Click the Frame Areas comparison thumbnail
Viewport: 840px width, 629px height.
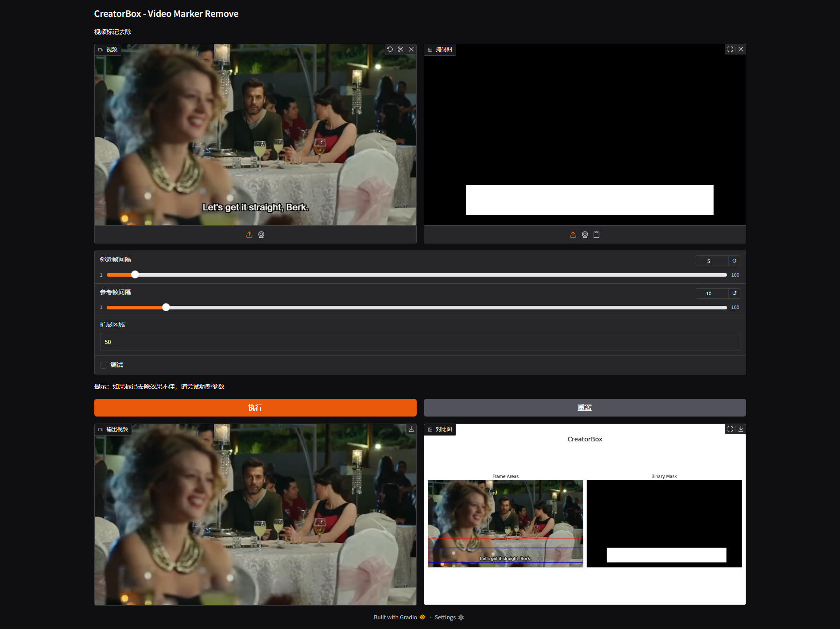click(x=505, y=524)
